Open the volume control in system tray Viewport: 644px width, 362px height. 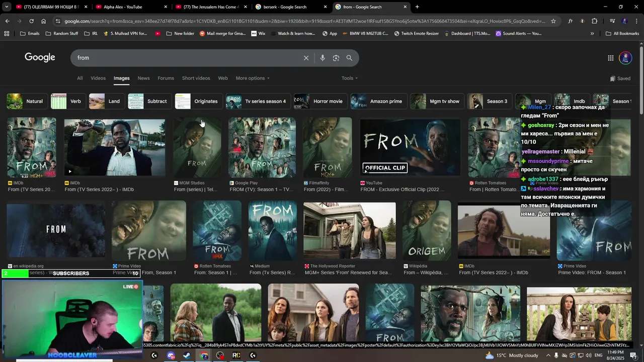(x=589, y=355)
